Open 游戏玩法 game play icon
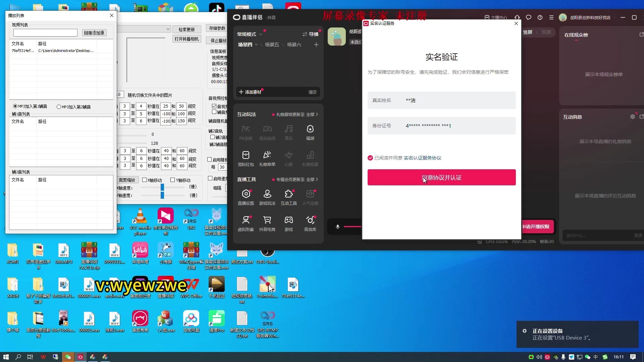This screenshot has height=362, width=644. pos(267,197)
